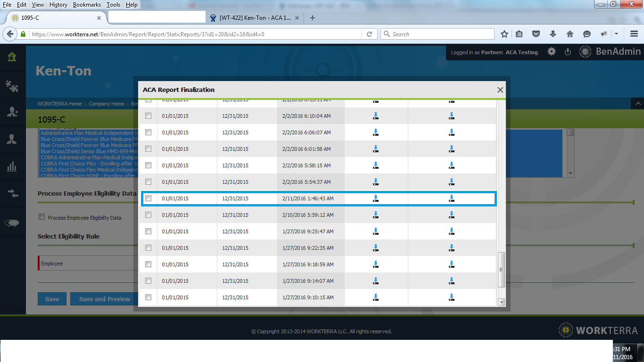This screenshot has width=644, height=362.
Task: Click first download icon in 2/11/2016 1:46:43 AM row
Action: (376, 198)
